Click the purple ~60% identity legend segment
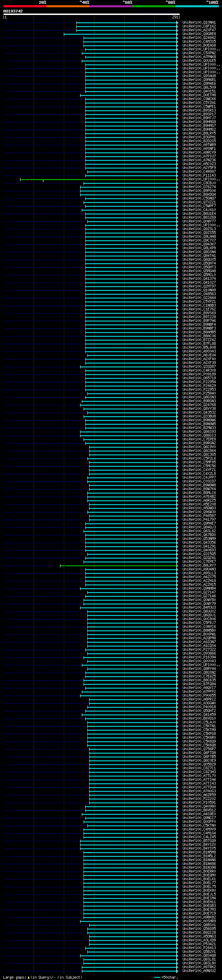Viewport: 222px width, 980px height. (x=111, y=6)
